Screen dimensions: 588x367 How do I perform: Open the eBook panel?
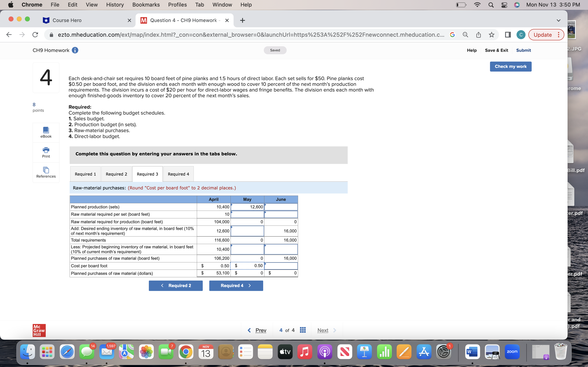pos(46,132)
